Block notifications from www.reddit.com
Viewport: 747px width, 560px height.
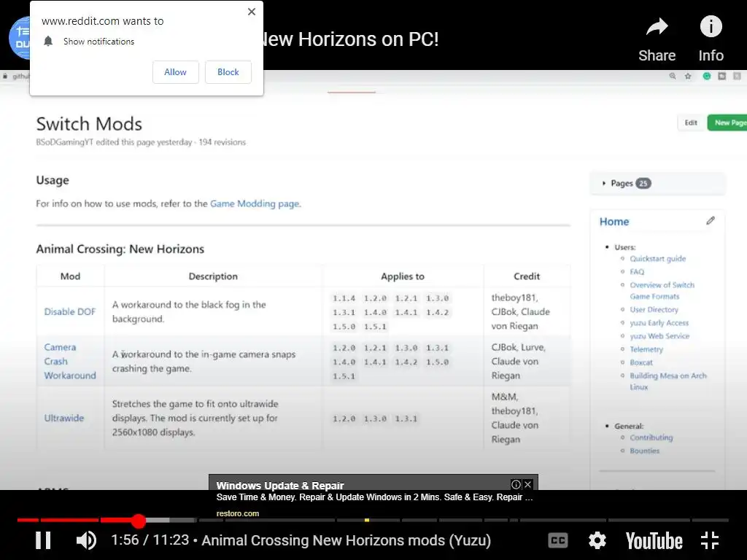click(x=228, y=72)
